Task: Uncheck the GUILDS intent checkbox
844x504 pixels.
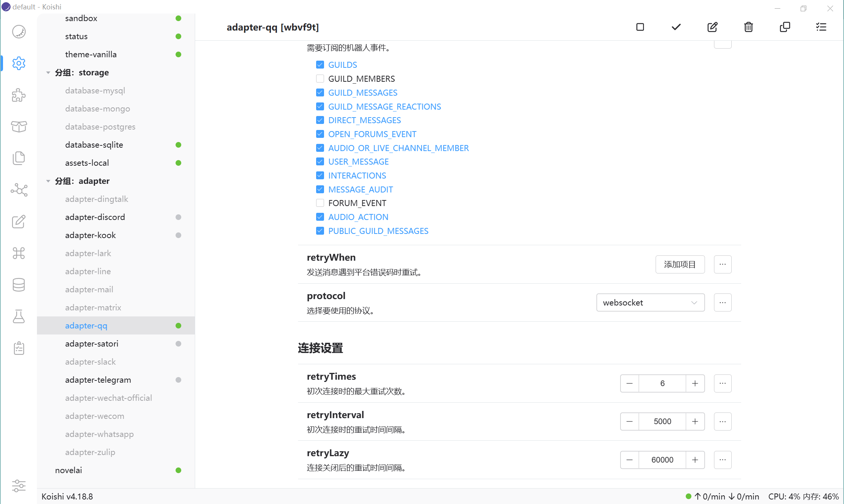Action: [x=320, y=65]
